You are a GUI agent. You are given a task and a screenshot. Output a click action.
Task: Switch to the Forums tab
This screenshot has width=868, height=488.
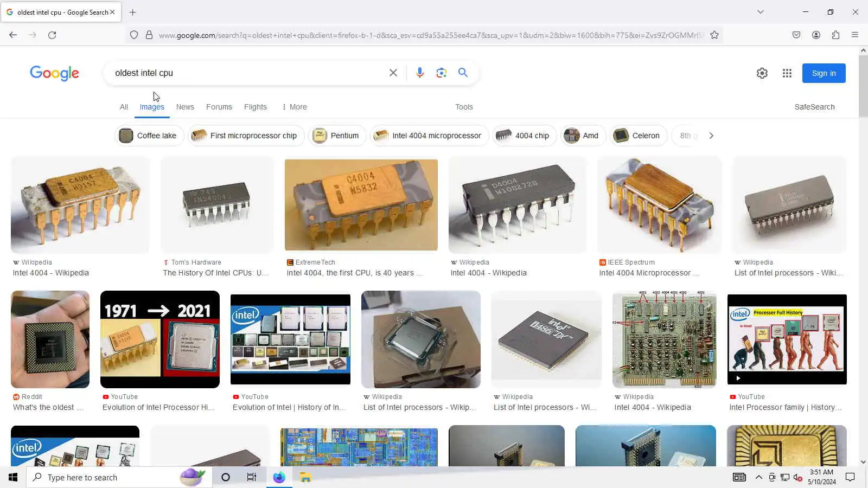pyautogui.click(x=219, y=107)
